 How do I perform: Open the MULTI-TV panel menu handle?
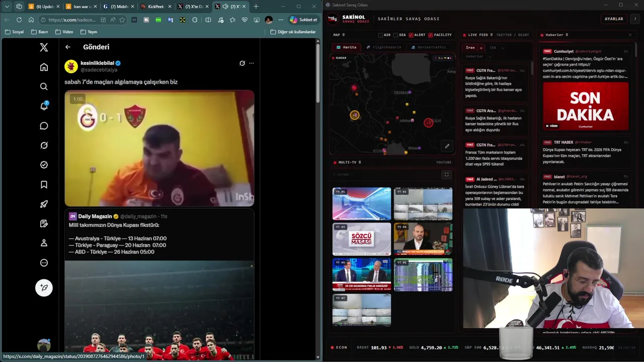pyautogui.click(x=360, y=162)
